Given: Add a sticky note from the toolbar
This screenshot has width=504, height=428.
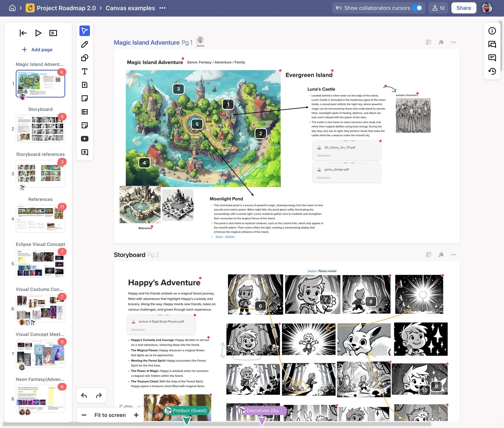Looking at the screenshot, I should (85, 99).
